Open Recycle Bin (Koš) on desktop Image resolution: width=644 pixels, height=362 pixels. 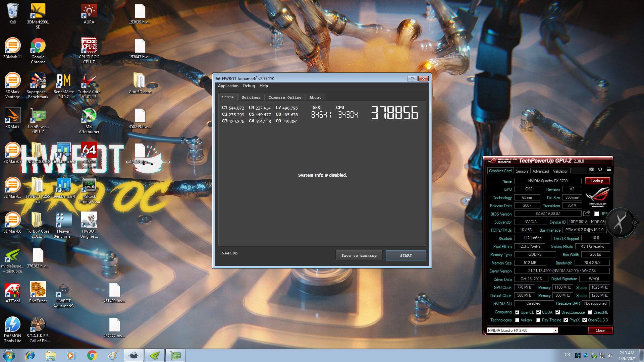point(12,13)
